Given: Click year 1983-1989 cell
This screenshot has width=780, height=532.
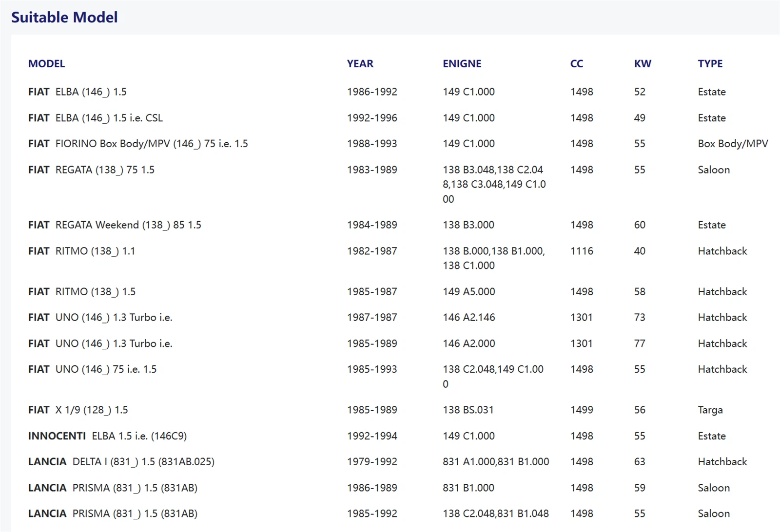Looking at the screenshot, I should (x=372, y=170).
